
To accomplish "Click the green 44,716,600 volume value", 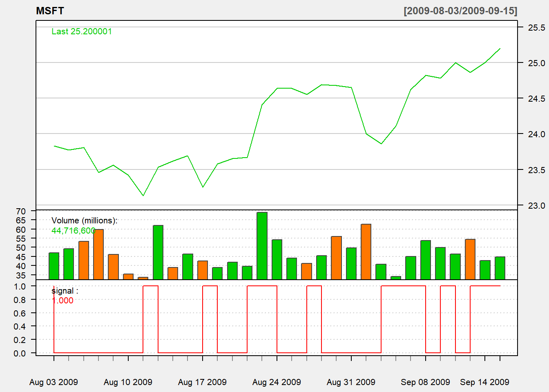I will pos(74,231).
